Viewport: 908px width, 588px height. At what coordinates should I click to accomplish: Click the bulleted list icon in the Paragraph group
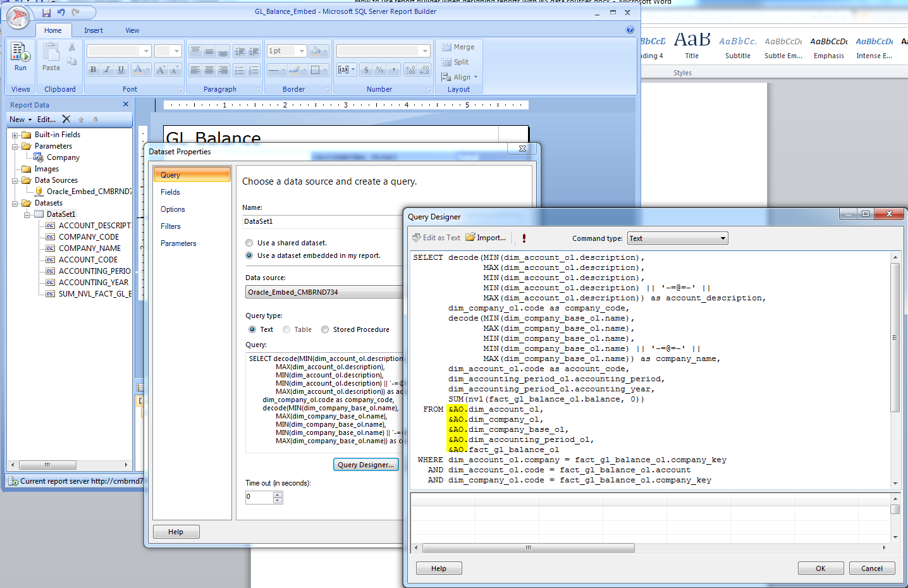[239, 70]
